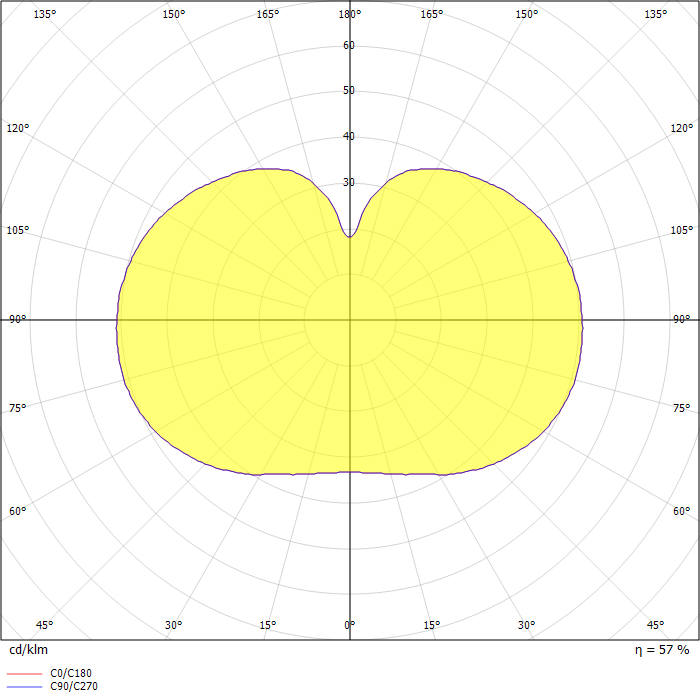Click the left-side 135° angle label

click(x=45, y=14)
